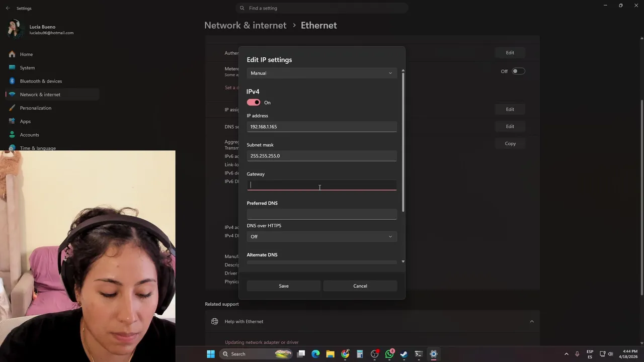Open Chrome from the taskbar

[x=345, y=354]
